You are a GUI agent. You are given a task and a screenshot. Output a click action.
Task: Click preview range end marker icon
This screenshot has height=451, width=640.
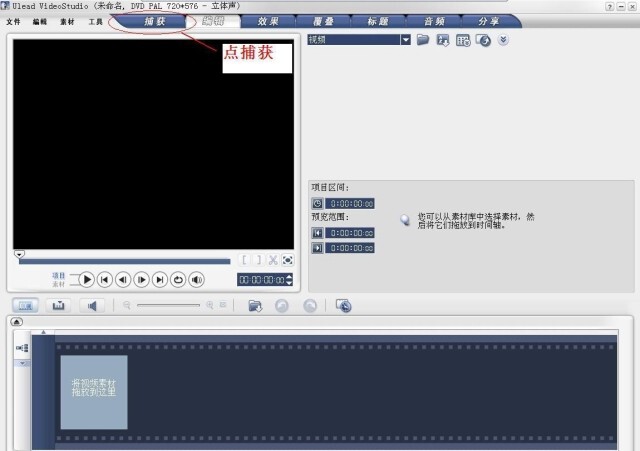[317, 248]
